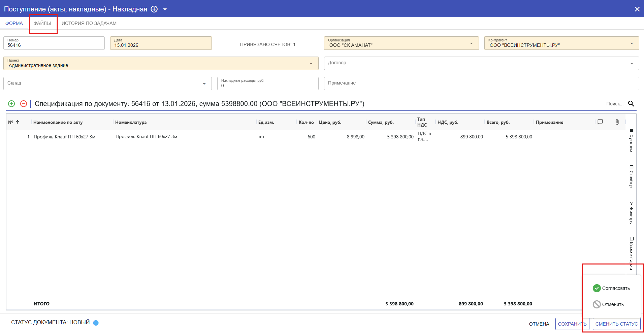The image size is (644, 333).
Task: Click the Отменить prohibition icon
Action: pyautogui.click(x=597, y=304)
